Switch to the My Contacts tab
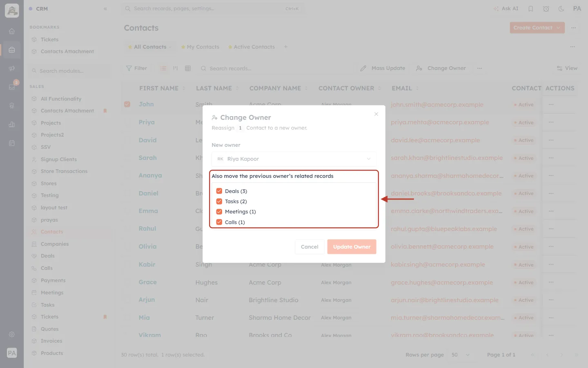588x368 pixels. pos(200,47)
